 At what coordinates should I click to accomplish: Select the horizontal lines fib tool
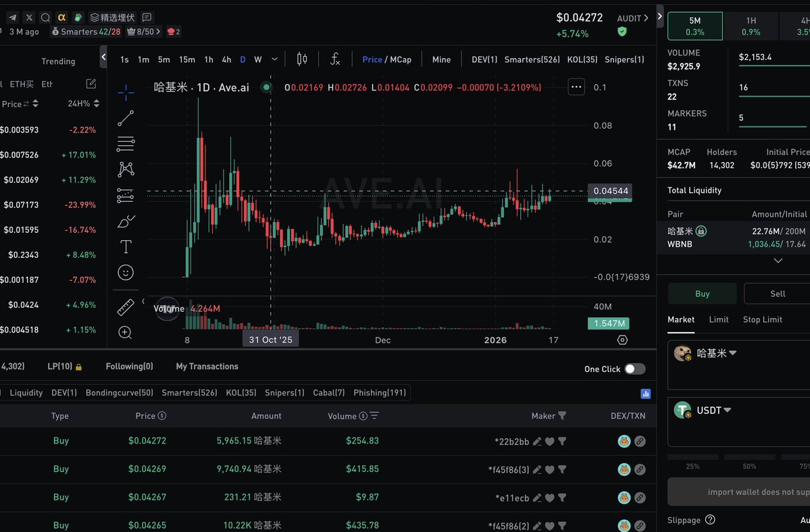click(x=126, y=144)
